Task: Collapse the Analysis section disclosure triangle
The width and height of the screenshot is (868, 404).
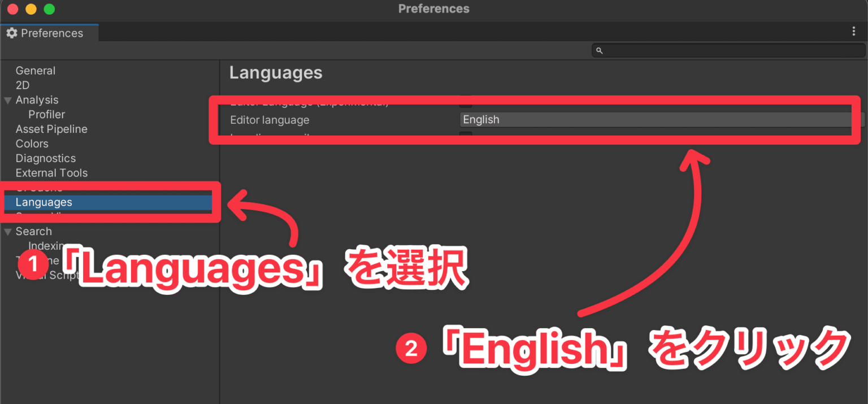Action: click(x=8, y=99)
